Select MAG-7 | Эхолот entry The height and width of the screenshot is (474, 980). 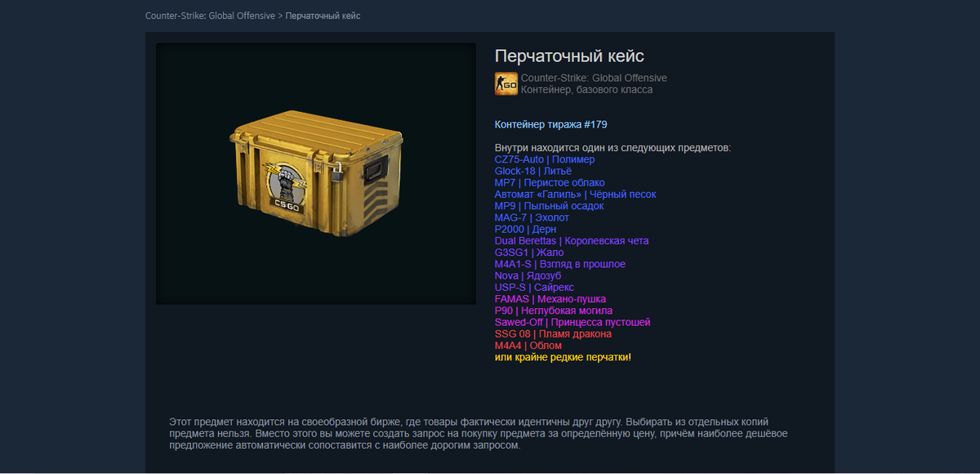(532, 217)
